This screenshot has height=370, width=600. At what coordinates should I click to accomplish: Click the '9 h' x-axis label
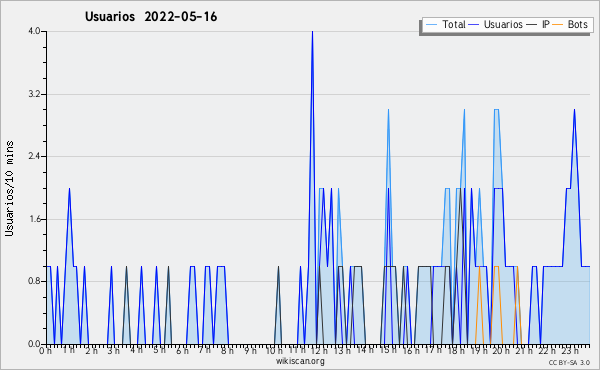(251, 351)
